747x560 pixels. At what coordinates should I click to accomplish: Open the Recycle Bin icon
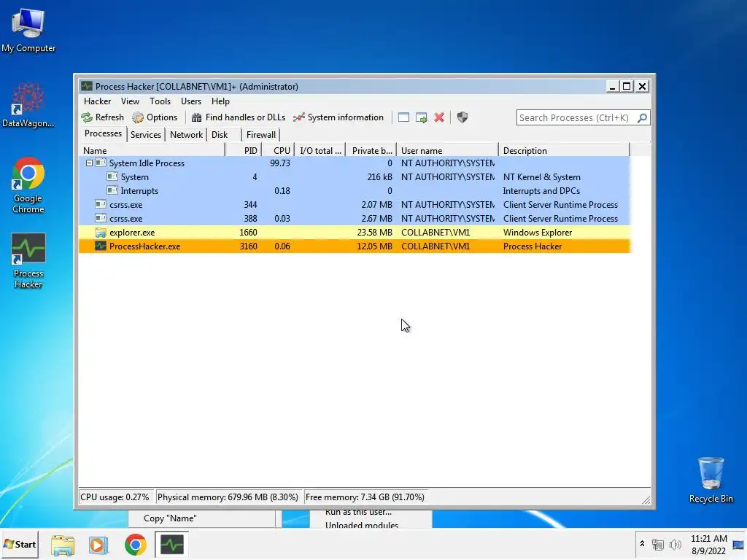711,480
